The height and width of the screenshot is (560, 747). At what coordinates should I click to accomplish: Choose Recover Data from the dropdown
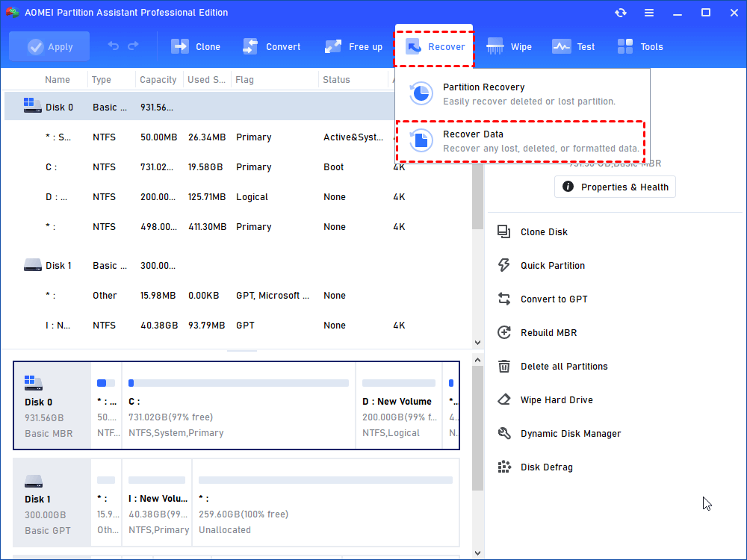tap(521, 141)
